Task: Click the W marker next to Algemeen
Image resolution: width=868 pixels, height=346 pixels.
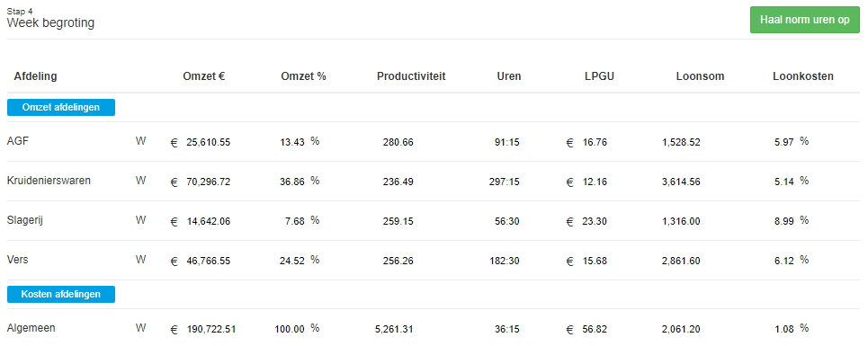Action: coord(140,328)
